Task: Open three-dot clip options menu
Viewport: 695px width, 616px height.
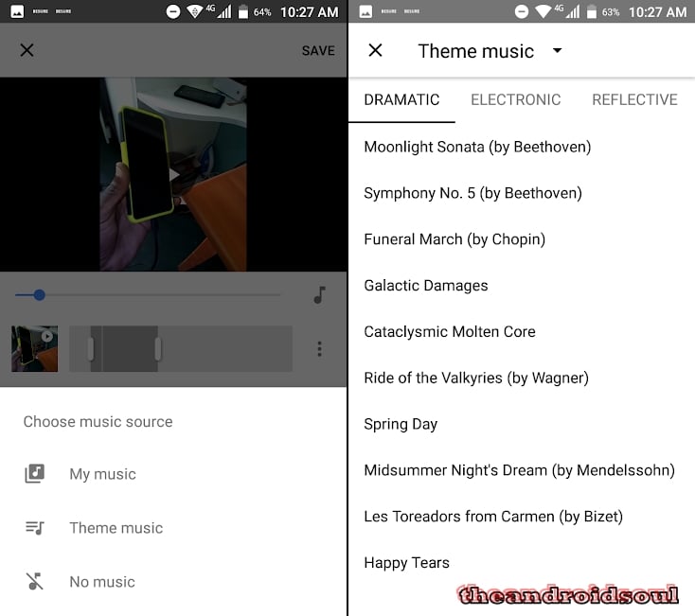Action: (x=320, y=349)
